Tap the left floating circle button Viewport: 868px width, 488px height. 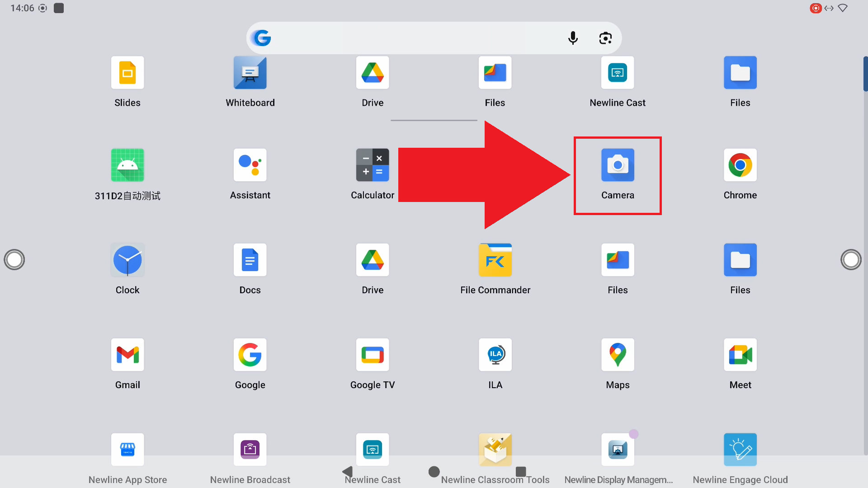(x=14, y=260)
